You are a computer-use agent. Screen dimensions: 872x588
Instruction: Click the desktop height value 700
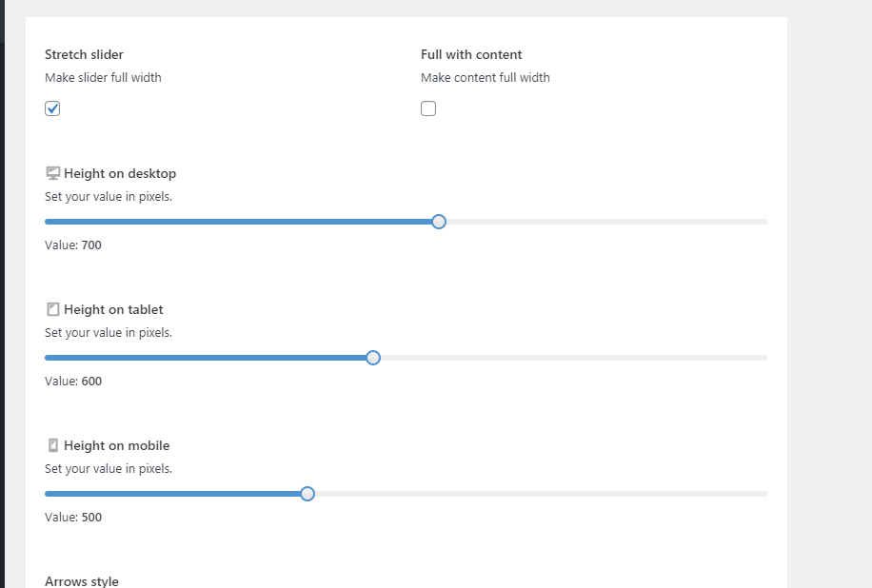[x=91, y=245]
